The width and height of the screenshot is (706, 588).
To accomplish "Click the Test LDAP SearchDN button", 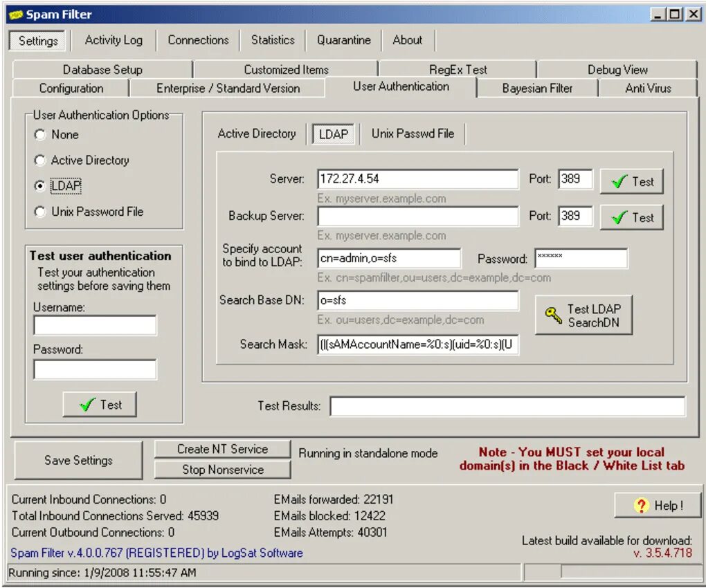I will [584, 315].
